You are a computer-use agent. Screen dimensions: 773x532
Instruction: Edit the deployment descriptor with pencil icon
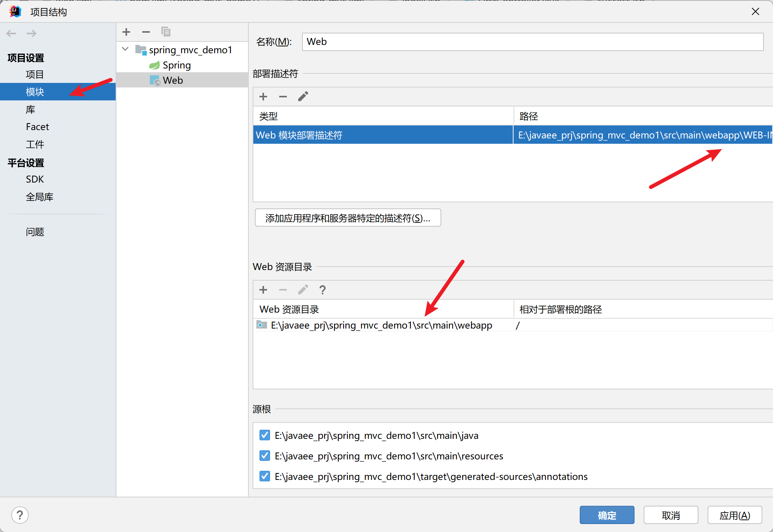[x=303, y=97]
